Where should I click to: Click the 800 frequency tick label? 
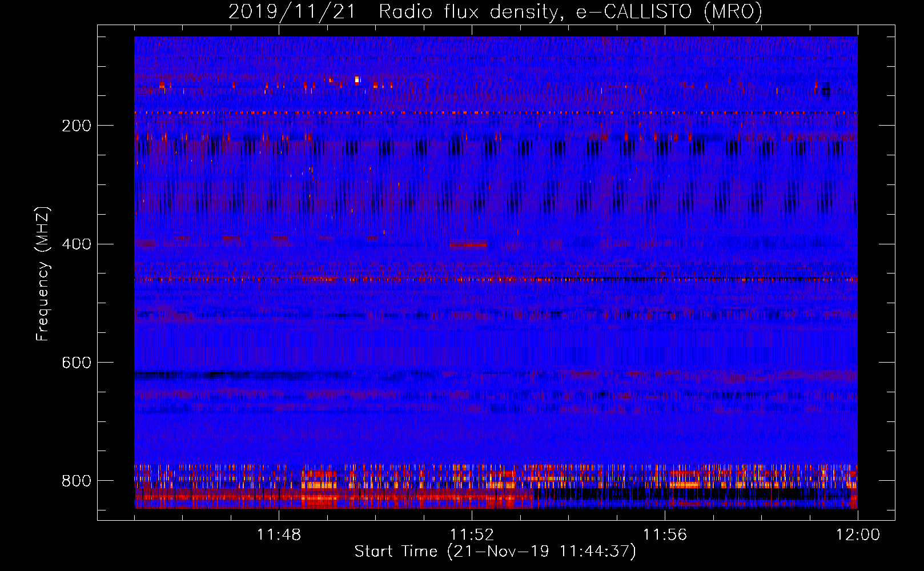[x=76, y=481]
